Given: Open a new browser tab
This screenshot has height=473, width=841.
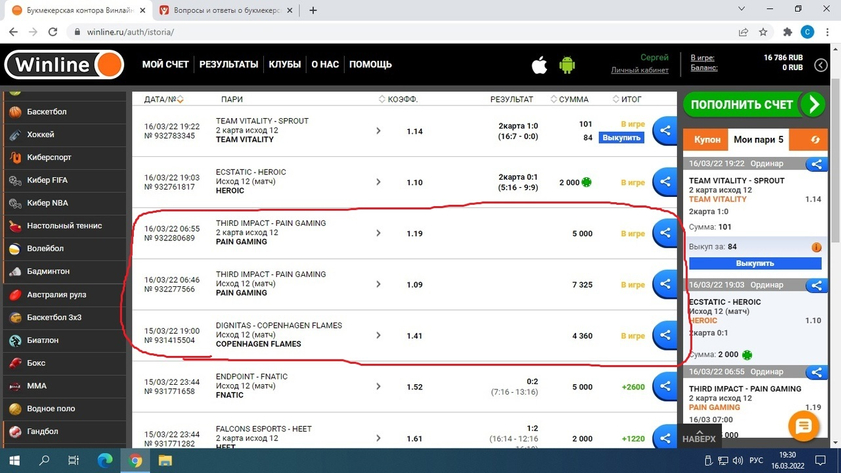Looking at the screenshot, I should [313, 10].
